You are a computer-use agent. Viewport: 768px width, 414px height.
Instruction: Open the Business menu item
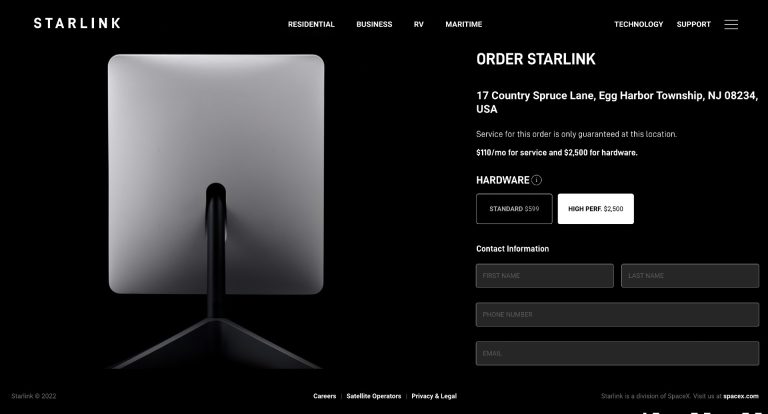pos(374,24)
